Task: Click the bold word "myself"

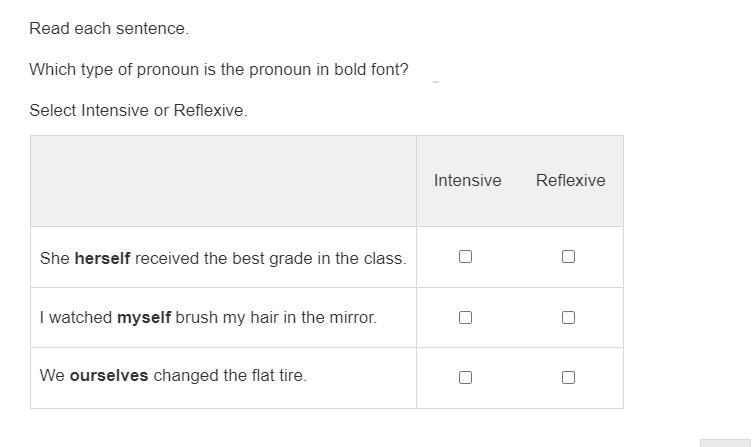Action: (x=144, y=318)
